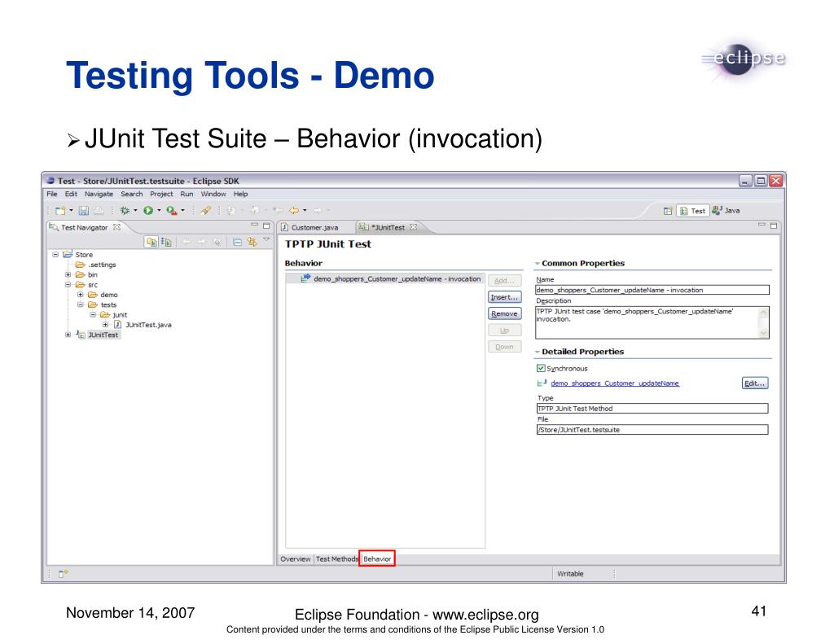Maximize the Test Navigator panel
Image resolution: width=834 pixels, height=644 pixels.
click(x=266, y=226)
